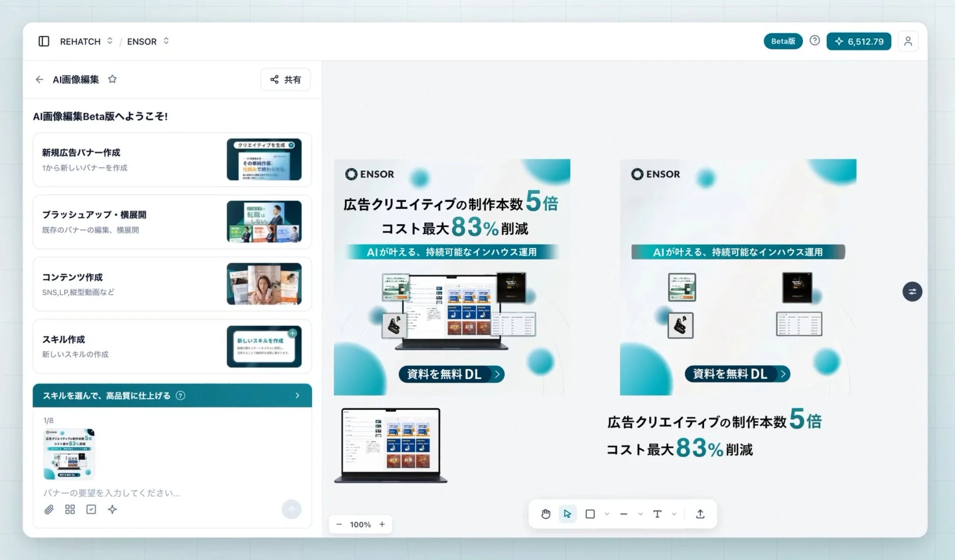Click the 100% zoom level display
The height and width of the screenshot is (560, 955).
(360, 524)
